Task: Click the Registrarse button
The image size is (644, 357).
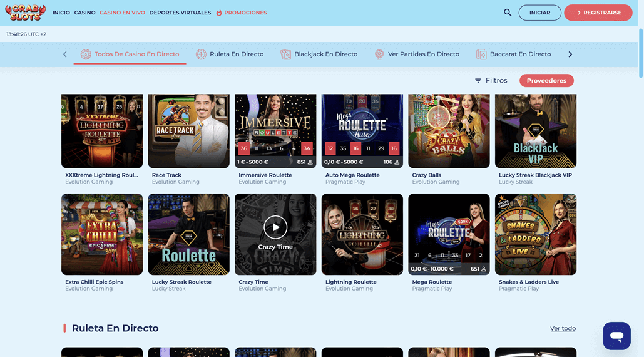Action: tap(598, 13)
